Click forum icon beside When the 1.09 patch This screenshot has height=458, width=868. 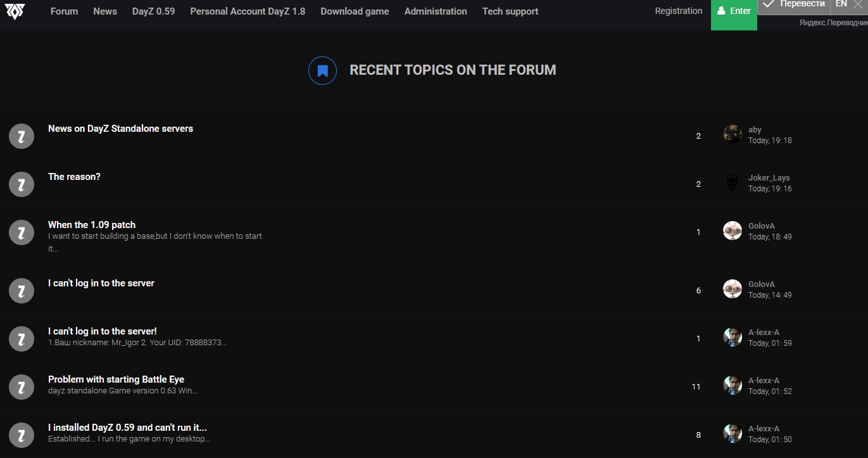(22, 232)
